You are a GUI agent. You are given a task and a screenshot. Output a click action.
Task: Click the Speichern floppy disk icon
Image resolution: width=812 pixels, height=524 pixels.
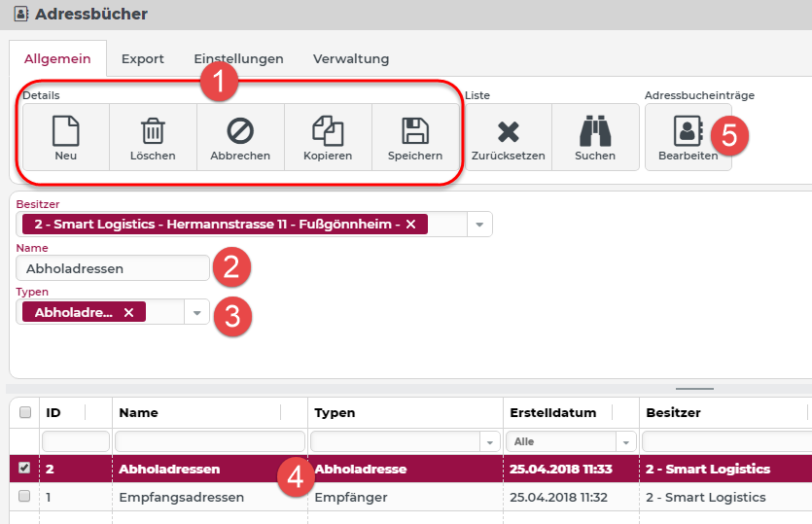tap(415, 131)
